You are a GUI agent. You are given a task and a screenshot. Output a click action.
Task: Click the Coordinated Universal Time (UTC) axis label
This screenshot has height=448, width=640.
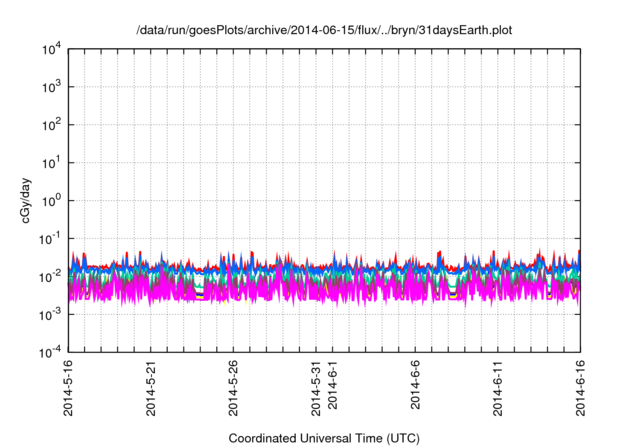pos(324,438)
